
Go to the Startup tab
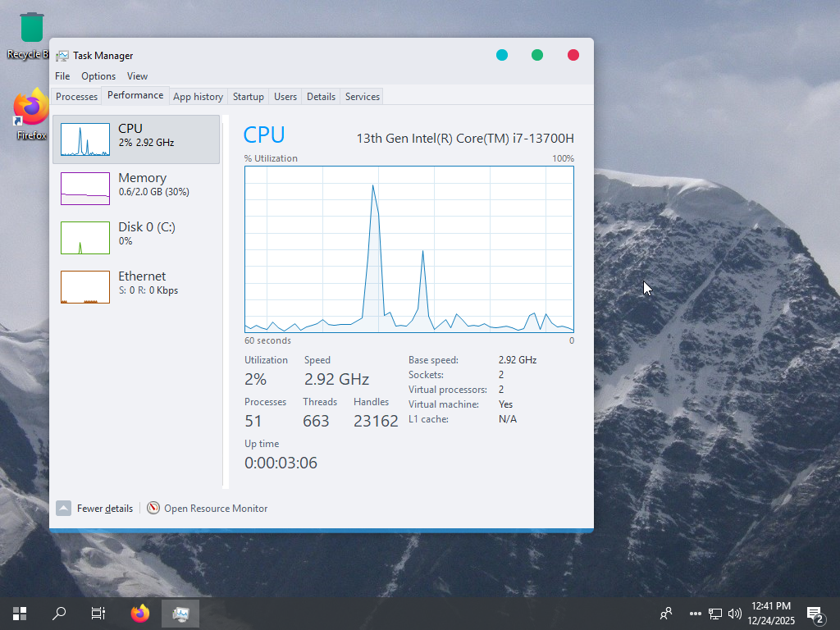[248, 97]
